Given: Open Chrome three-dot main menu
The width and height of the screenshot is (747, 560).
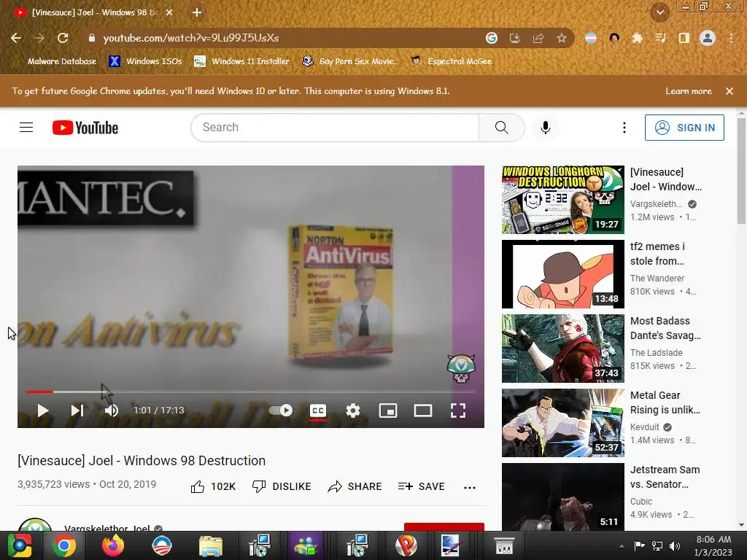Looking at the screenshot, I should tap(731, 38).
